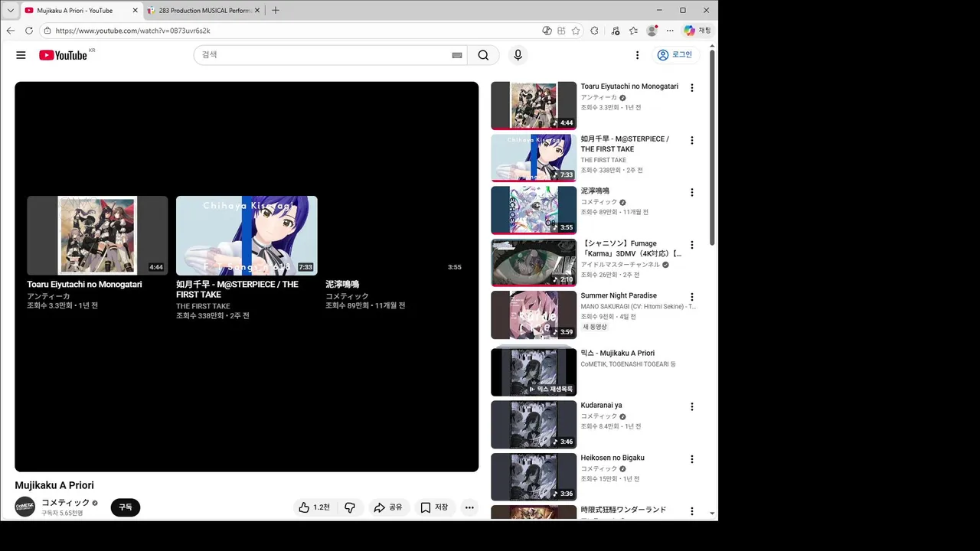The width and height of the screenshot is (980, 551).
Task: Add this page to favorites star
Action: (576, 31)
